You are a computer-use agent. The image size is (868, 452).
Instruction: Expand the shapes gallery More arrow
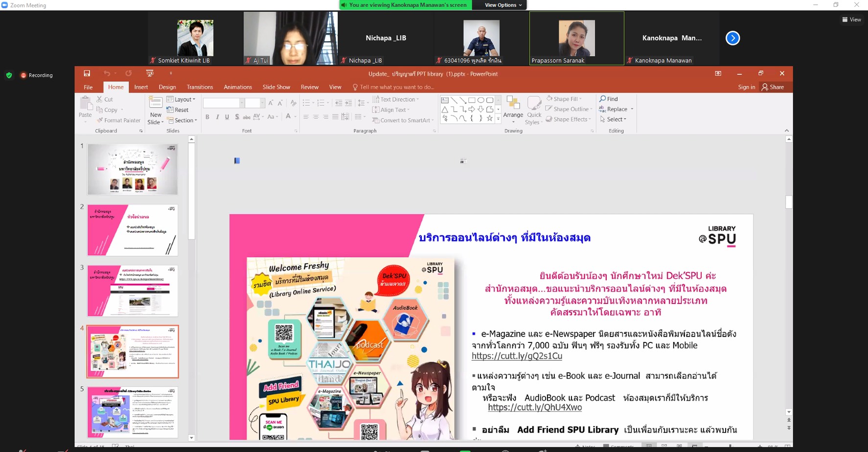pos(498,118)
